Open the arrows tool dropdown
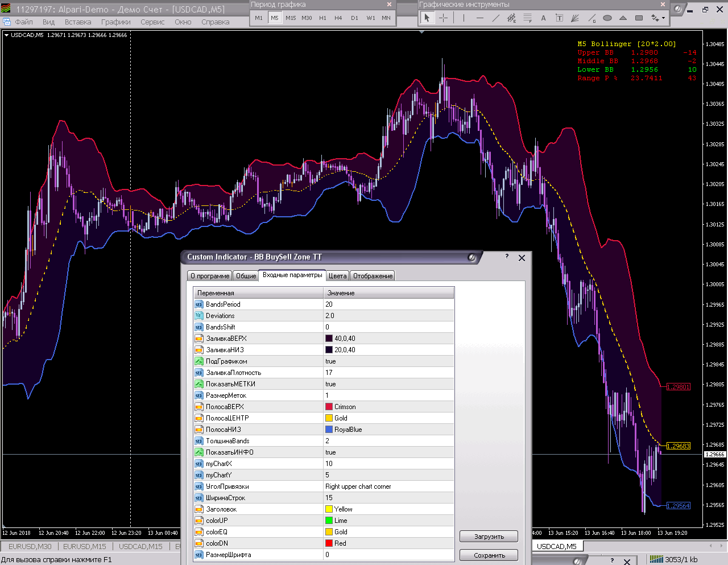Image resolution: width=728 pixels, height=565 pixels. click(663, 18)
